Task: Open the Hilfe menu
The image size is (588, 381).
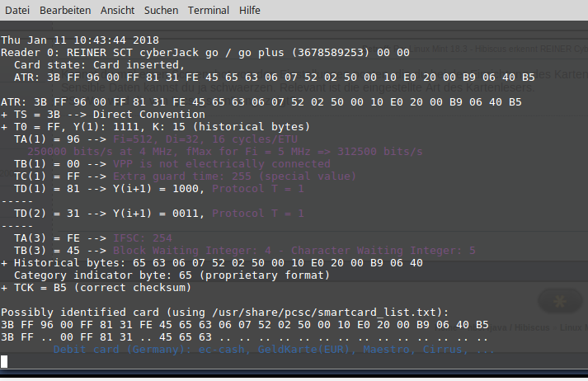Action: (250, 11)
